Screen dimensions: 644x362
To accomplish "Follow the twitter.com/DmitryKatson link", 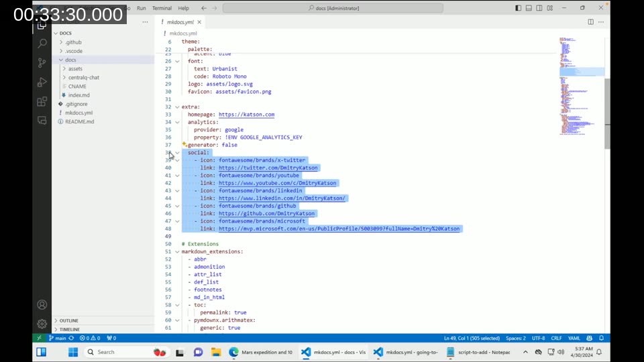I will pos(268,168).
